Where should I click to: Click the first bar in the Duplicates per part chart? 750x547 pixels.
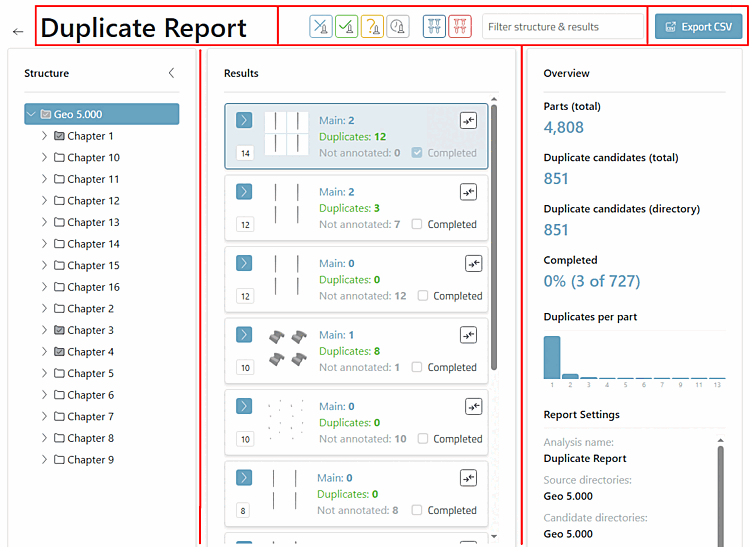point(552,358)
